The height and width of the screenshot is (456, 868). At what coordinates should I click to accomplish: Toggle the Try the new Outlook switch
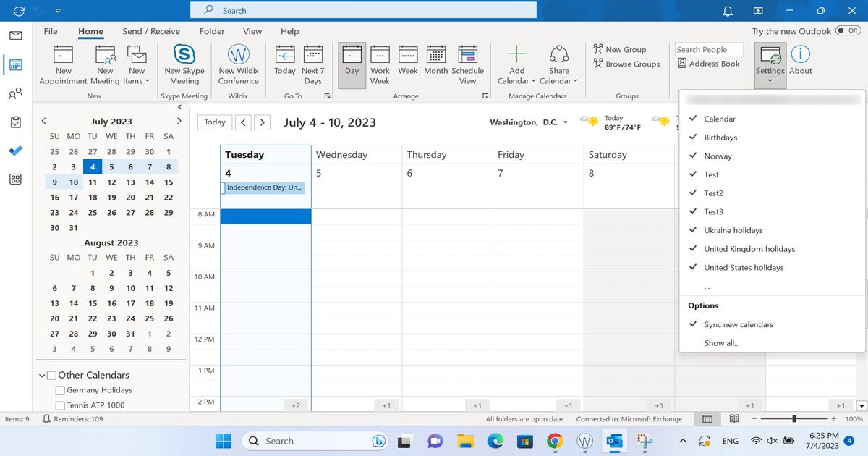pyautogui.click(x=848, y=31)
